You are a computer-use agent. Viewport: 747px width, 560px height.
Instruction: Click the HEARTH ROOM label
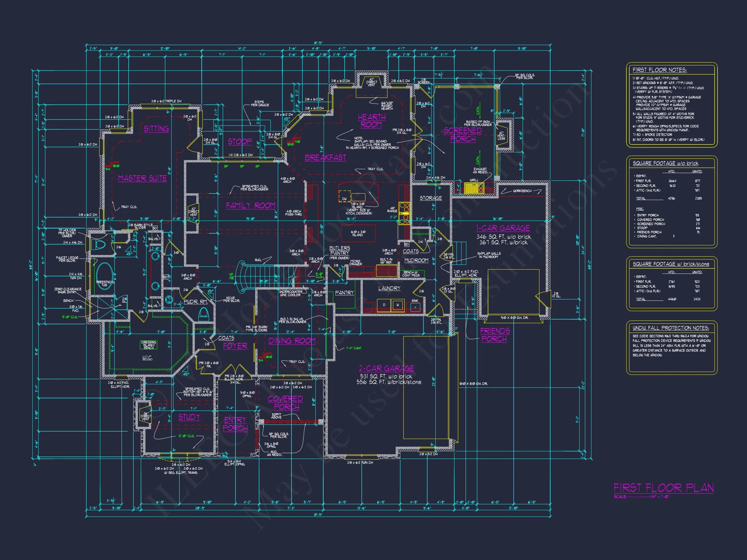[x=372, y=121]
